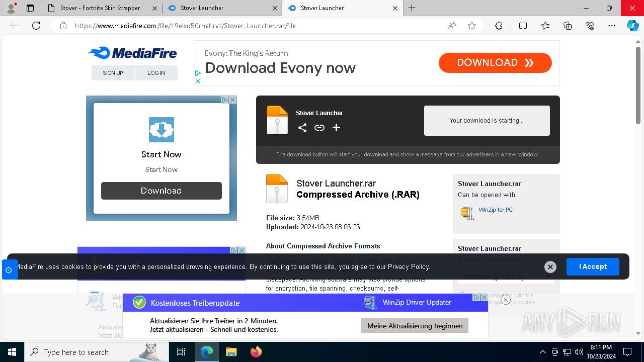Open WinZip for PC link
Screen dimensions: 644x362
(x=496, y=210)
